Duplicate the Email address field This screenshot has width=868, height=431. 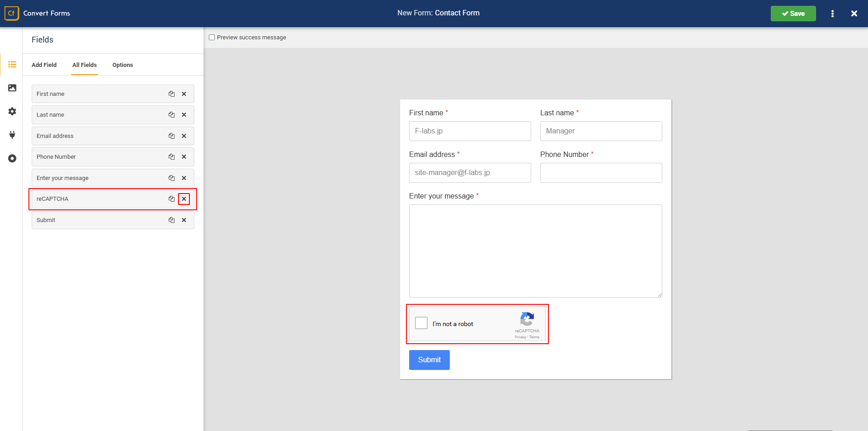click(171, 136)
